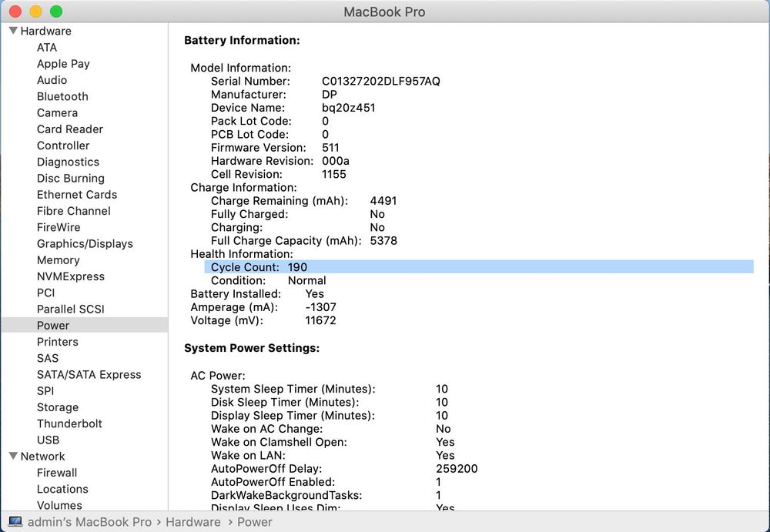The width and height of the screenshot is (770, 532).
Task: Click the Wake on AC Change row
Action: [330, 429]
